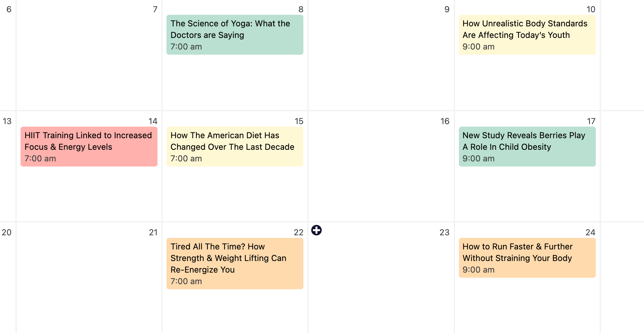644x333 pixels.
Task: Click the day number 24
Action: pos(590,232)
